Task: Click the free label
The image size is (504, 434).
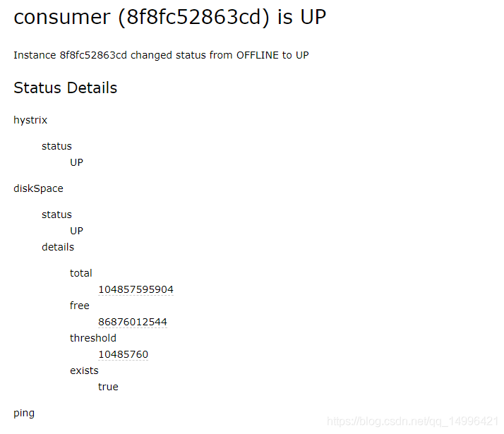Action: pyautogui.click(x=80, y=306)
